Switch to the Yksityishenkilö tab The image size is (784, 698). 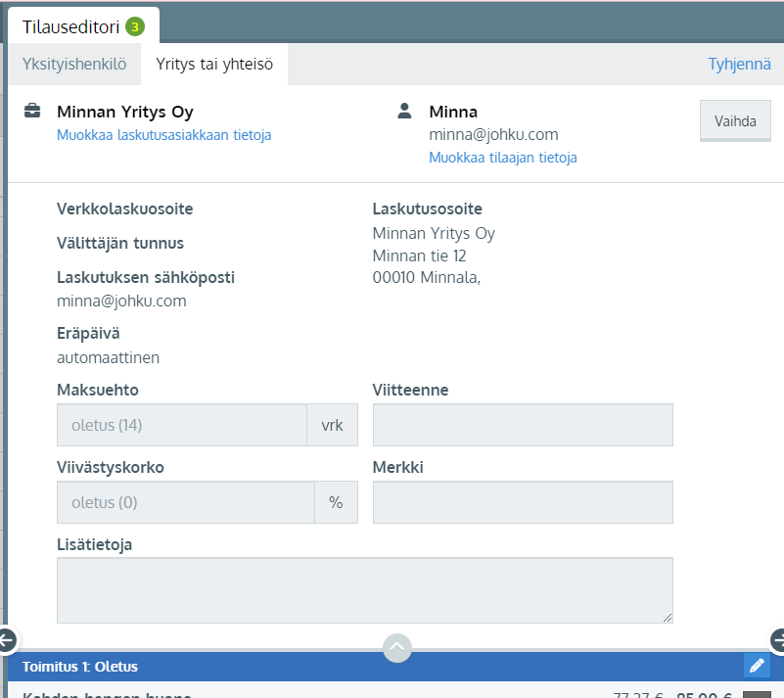click(x=74, y=66)
